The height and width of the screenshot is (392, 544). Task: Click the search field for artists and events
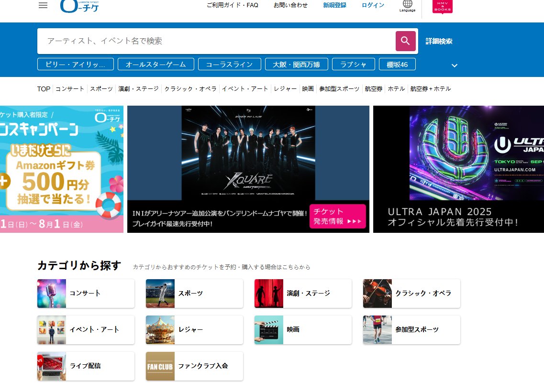216,41
